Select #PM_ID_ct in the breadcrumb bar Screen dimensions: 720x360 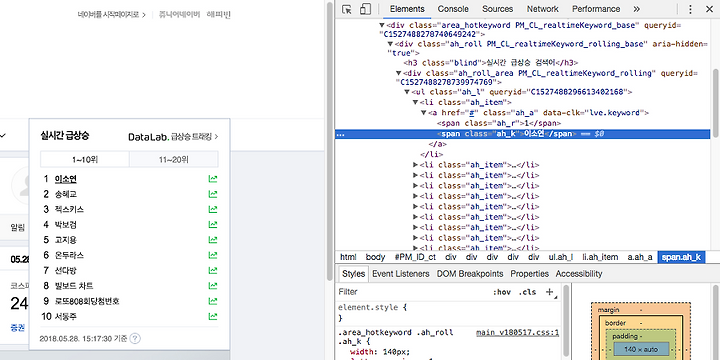click(415, 257)
